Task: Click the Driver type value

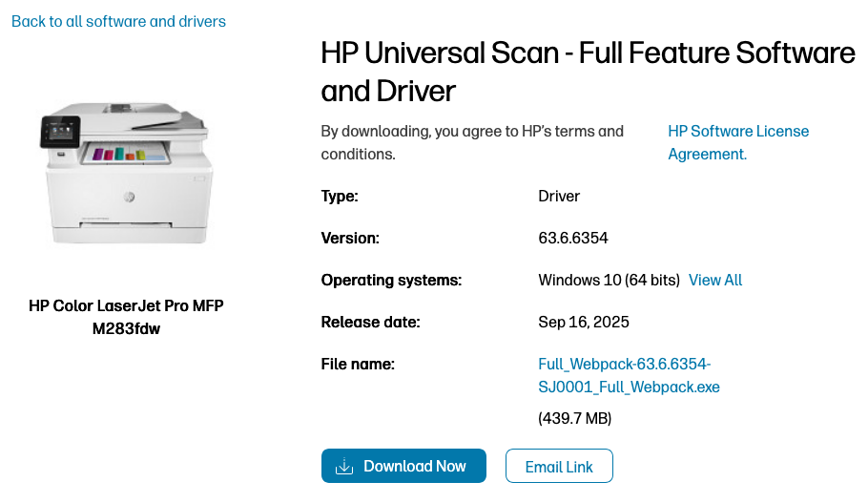Action: tap(559, 196)
